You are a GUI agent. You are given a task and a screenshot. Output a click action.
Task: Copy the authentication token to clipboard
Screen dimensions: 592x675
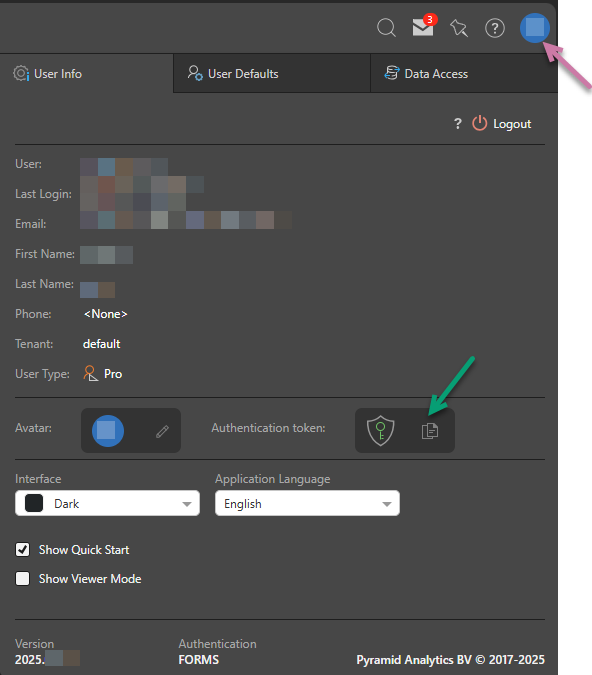click(430, 430)
